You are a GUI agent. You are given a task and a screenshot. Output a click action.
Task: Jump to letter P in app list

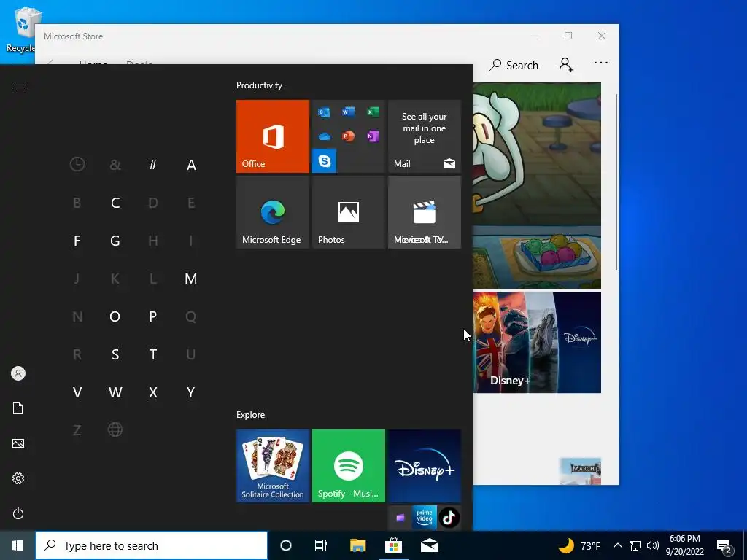tap(153, 316)
